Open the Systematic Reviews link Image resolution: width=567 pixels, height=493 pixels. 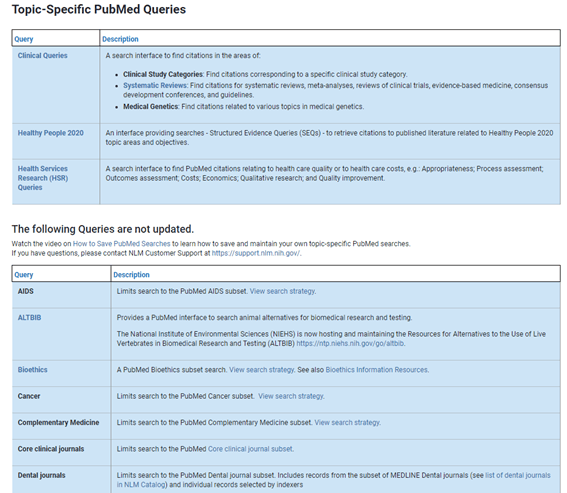click(155, 85)
